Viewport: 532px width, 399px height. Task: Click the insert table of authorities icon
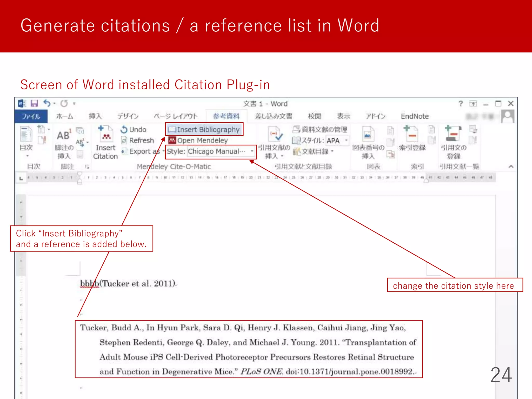(473, 129)
